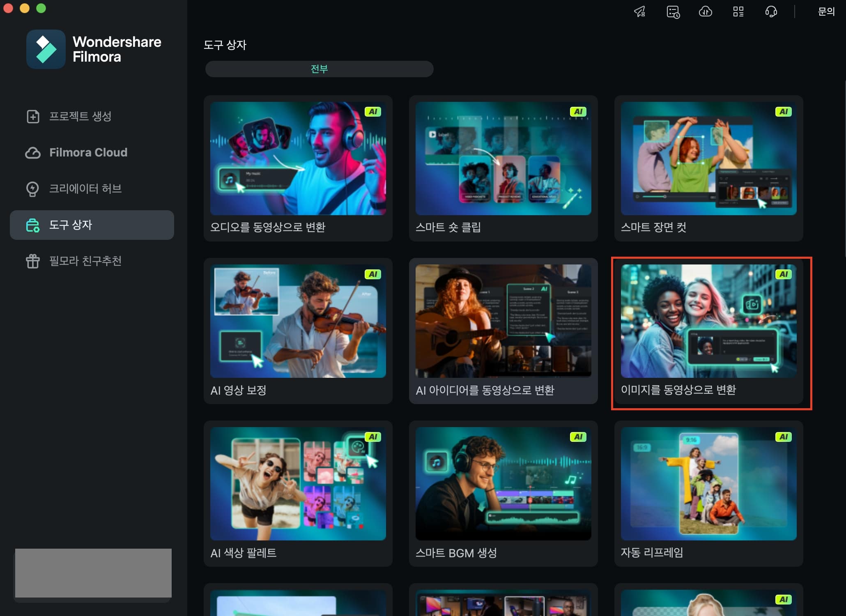The height and width of the screenshot is (616, 846).
Task: Open 필모라 친구추천 menu item
Action: coord(92,261)
